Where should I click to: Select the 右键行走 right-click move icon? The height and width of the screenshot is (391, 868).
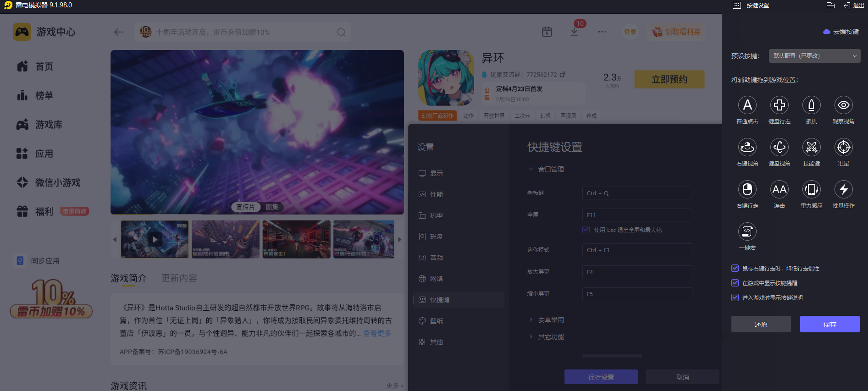[747, 190]
